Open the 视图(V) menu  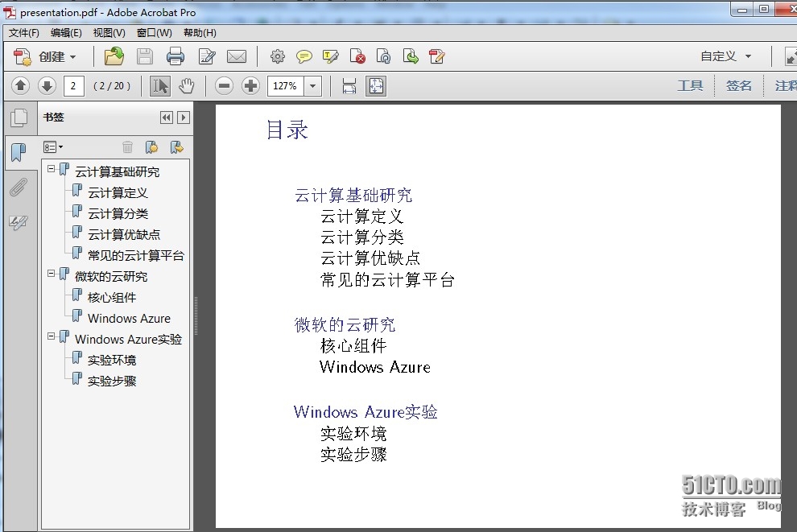[109, 32]
